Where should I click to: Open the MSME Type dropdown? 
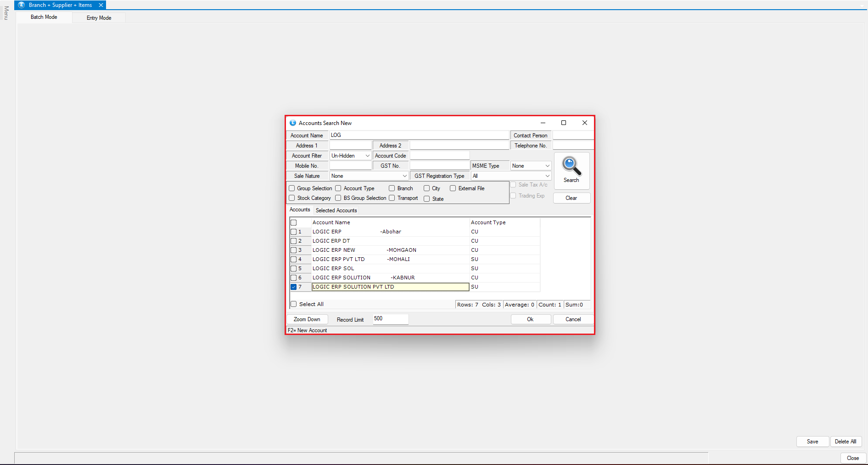[x=547, y=166]
